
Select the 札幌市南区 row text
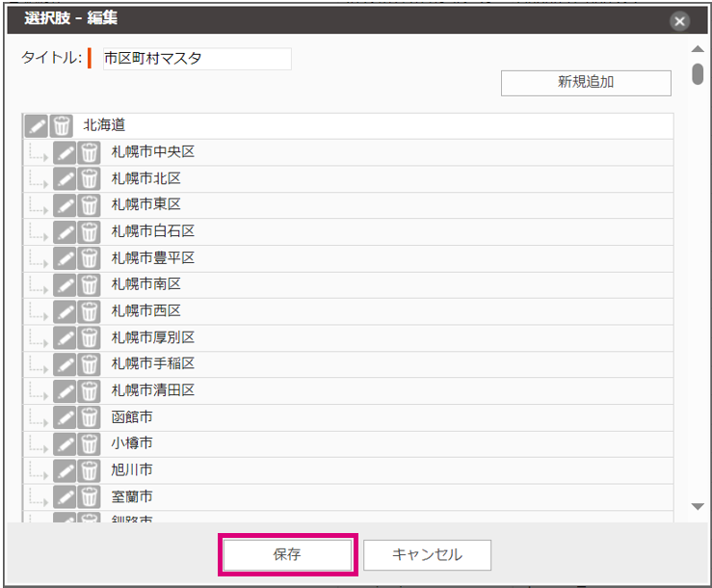(145, 284)
